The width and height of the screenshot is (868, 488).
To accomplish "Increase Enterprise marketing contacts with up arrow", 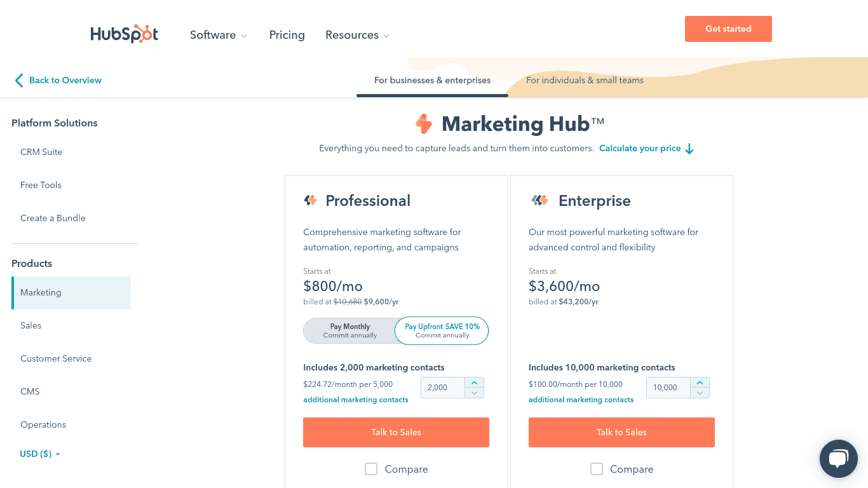I will pos(700,383).
